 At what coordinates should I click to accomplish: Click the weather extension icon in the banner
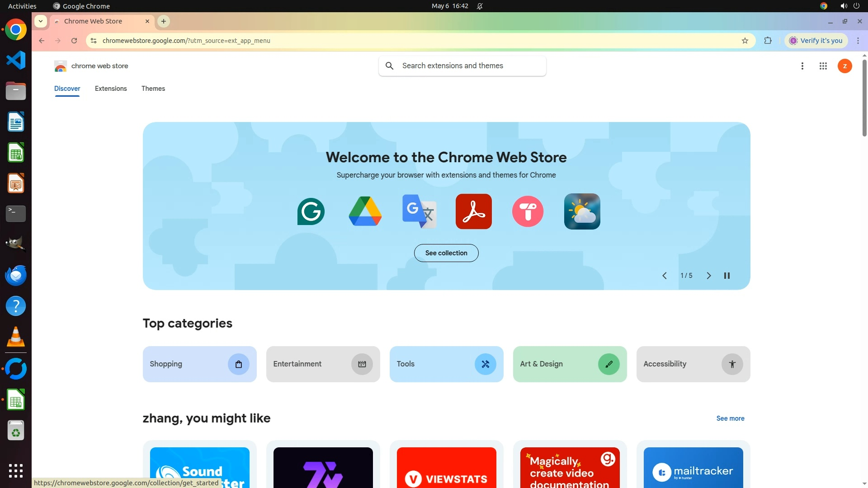pyautogui.click(x=582, y=211)
